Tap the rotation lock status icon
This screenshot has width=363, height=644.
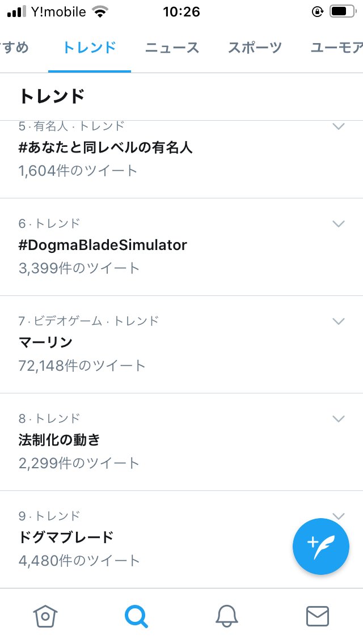point(317,12)
